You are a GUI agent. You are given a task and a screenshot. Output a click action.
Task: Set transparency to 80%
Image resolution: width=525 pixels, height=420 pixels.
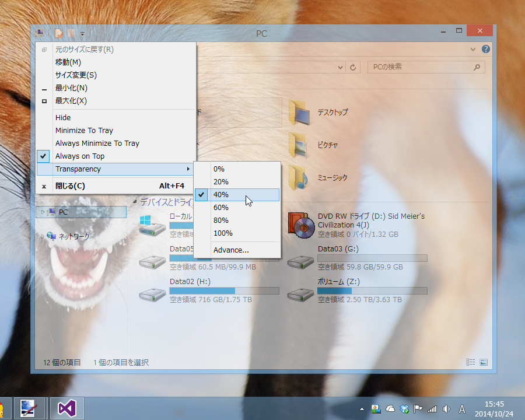(x=237, y=220)
